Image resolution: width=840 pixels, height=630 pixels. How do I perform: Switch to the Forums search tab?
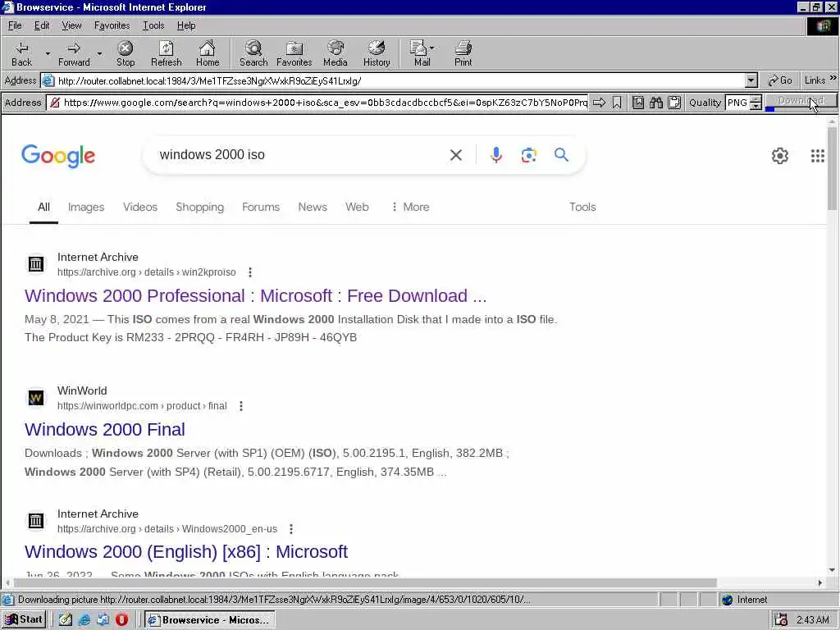[x=260, y=207]
